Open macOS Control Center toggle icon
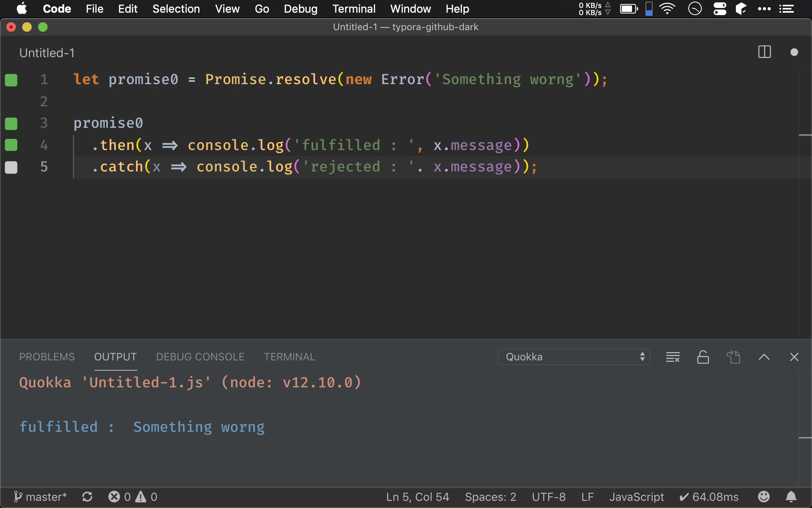The width and height of the screenshot is (812, 508). point(720,9)
